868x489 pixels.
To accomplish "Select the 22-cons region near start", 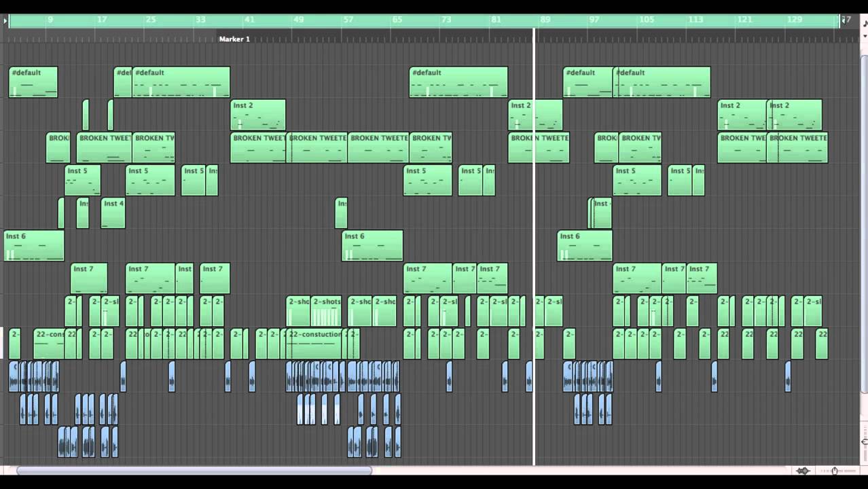I will 50,344.
